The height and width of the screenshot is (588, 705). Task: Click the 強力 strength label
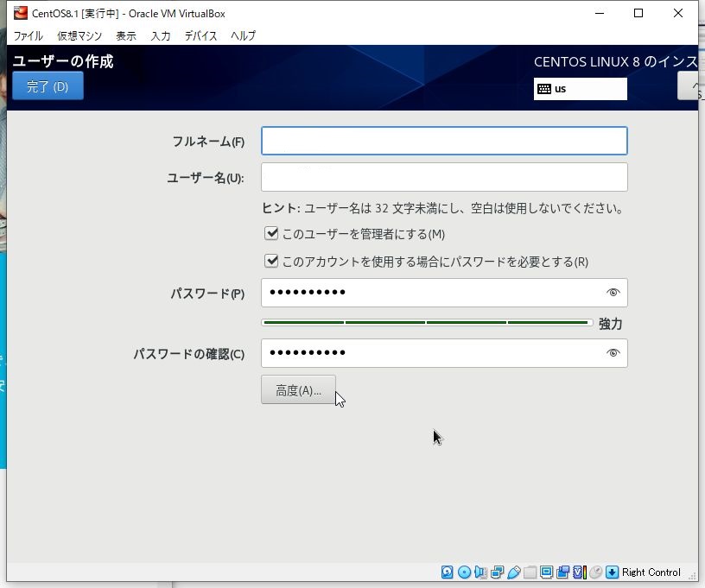[x=610, y=324]
